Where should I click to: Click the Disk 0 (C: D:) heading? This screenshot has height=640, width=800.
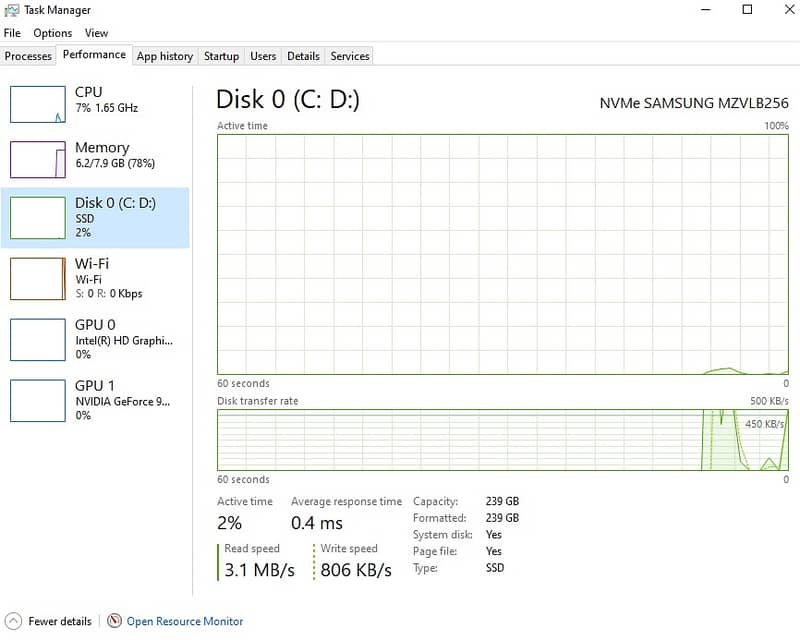pos(288,99)
